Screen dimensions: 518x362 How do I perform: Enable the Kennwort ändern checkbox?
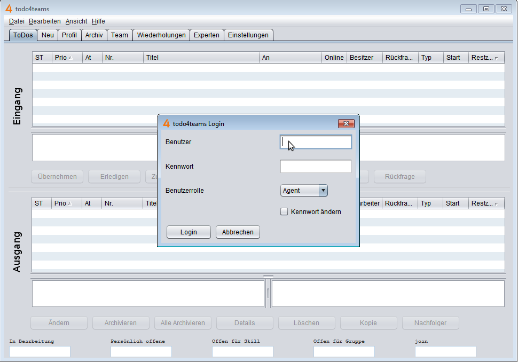284,212
